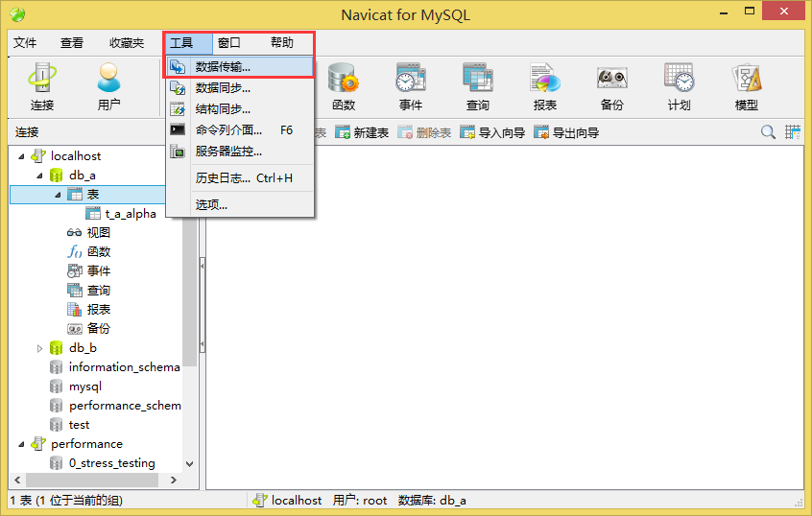Viewport: 812px width, 516px height.
Task: Click the 函数 f() icon in tree
Action: click(x=74, y=251)
